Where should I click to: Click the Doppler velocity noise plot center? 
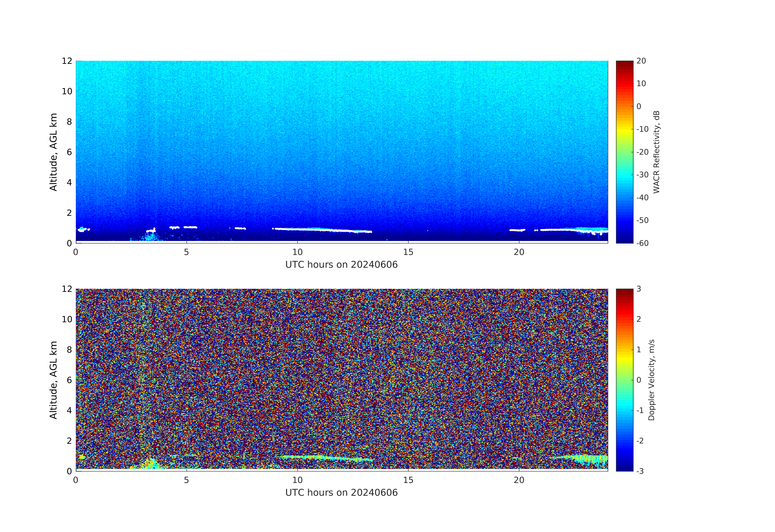pos(341,380)
